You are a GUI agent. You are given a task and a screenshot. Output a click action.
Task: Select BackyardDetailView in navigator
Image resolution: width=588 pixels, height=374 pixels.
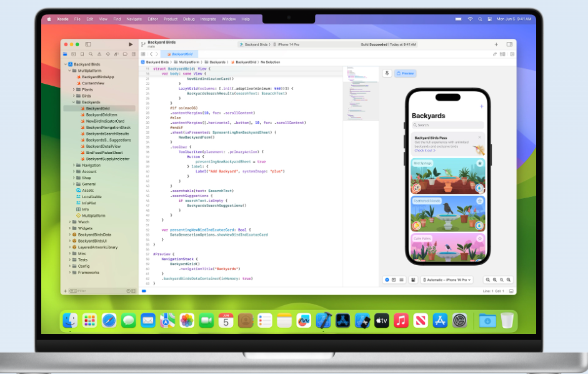click(104, 146)
